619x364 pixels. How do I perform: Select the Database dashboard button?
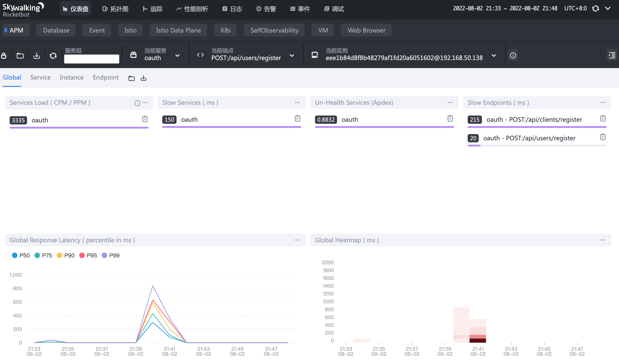pyautogui.click(x=56, y=30)
